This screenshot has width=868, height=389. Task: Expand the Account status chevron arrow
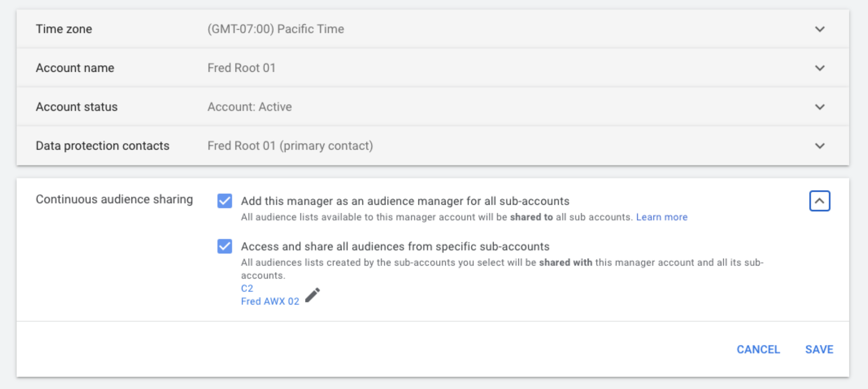point(820,107)
